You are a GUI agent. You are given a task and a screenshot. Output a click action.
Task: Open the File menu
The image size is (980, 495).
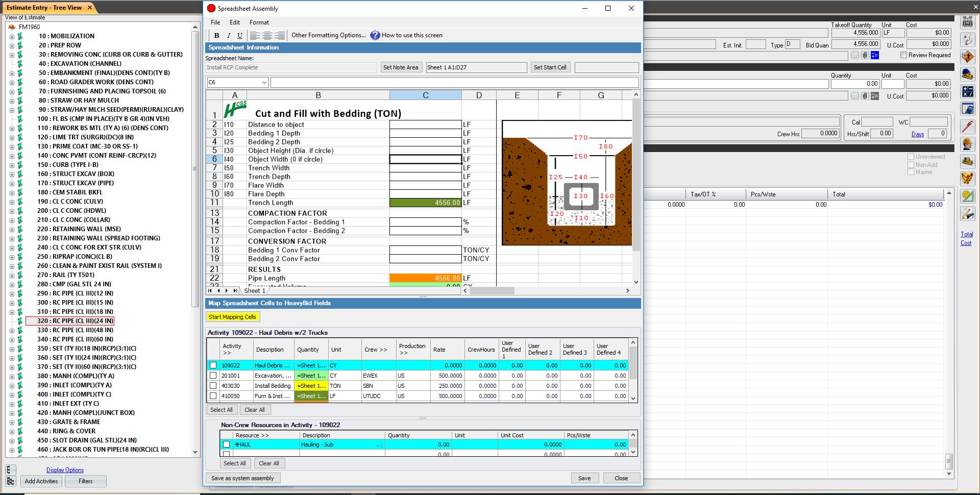215,22
